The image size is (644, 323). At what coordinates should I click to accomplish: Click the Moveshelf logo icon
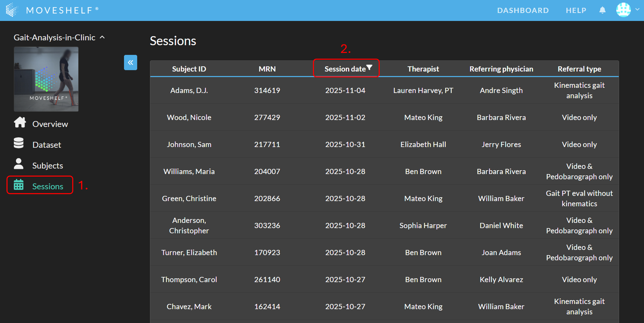tap(11, 10)
